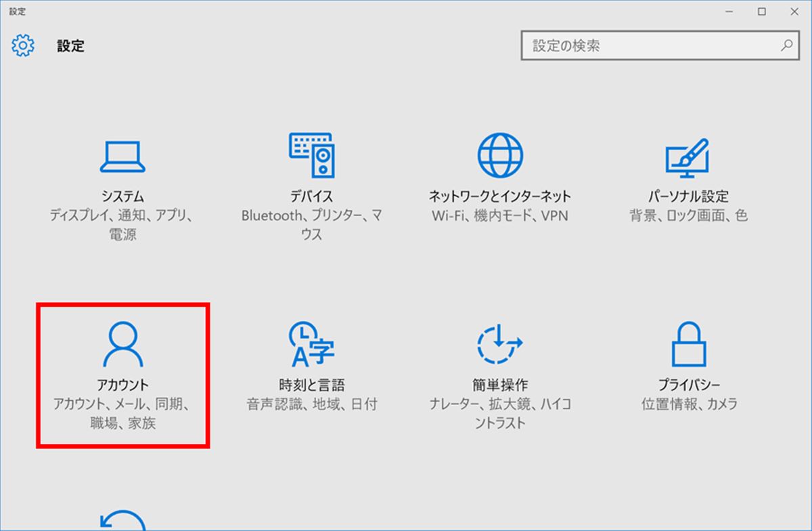
Task: Click the Time and Language clock icon
Action: pyautogui.click(x=311, y=343)
